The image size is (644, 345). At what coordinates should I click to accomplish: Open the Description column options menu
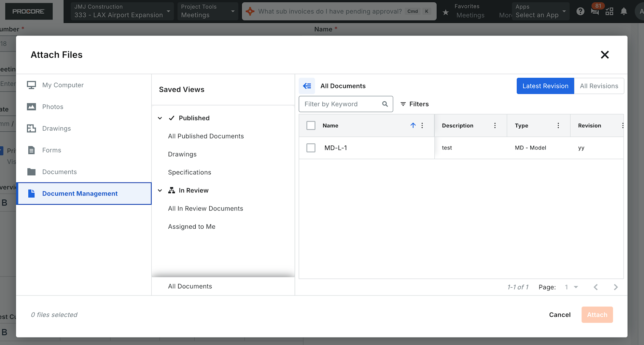tap(495, 126)
